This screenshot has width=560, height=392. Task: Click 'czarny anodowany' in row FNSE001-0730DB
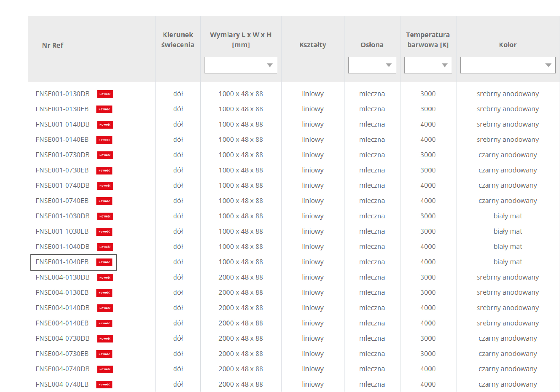click(508, 155)
